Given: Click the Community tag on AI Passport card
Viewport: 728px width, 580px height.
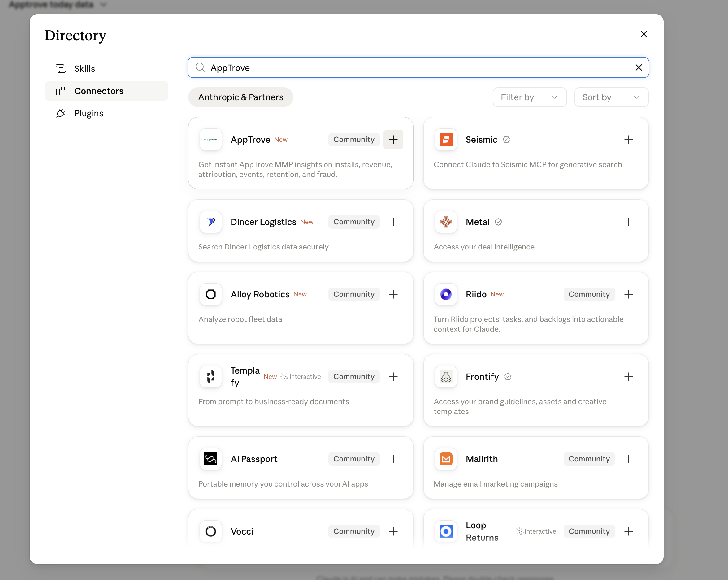Looking at the screenshot, I should pyautogui.click(x=354, y=459).
